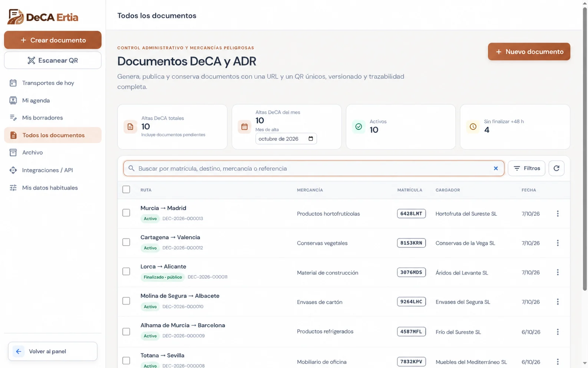Click the Nuevo documento button

click(x=529, y=52)
